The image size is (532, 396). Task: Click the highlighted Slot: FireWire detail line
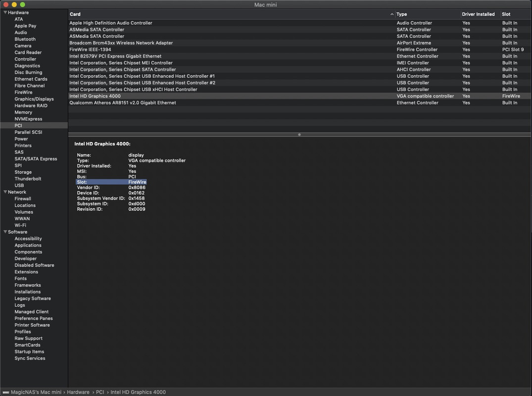pos(111,182)
